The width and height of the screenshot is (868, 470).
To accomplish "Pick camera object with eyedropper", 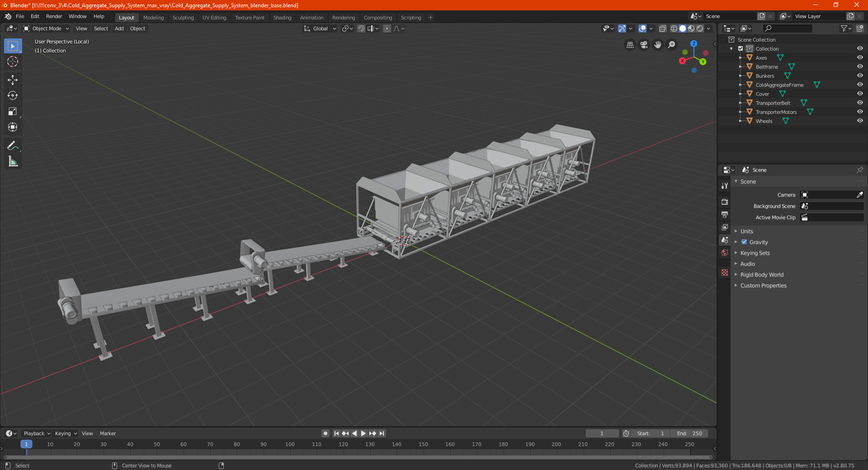I will (x=860, y=195).
